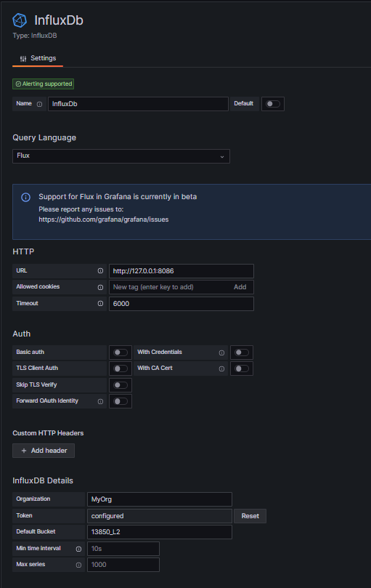Click Add header button
This screenshot has height=588, width=371.
(x=44, y=451)
